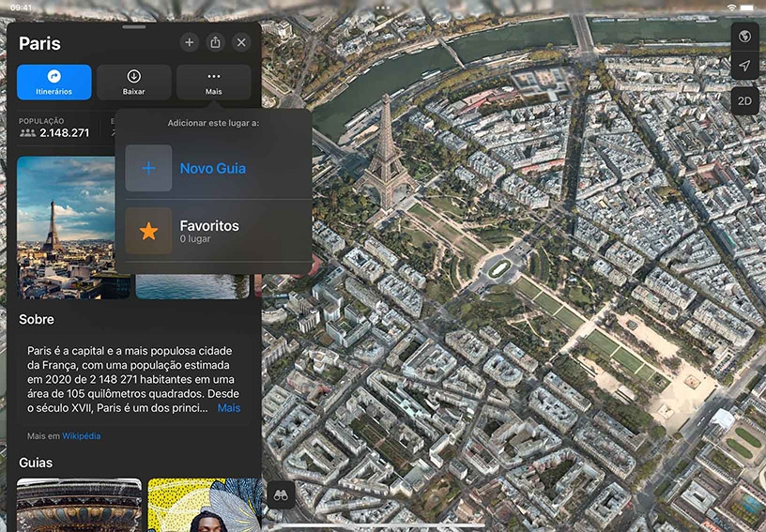Screen dimensions: 766x532
Task: Click the population value 2.148.271
Action: pyautogui.click(x=65, y=132)
